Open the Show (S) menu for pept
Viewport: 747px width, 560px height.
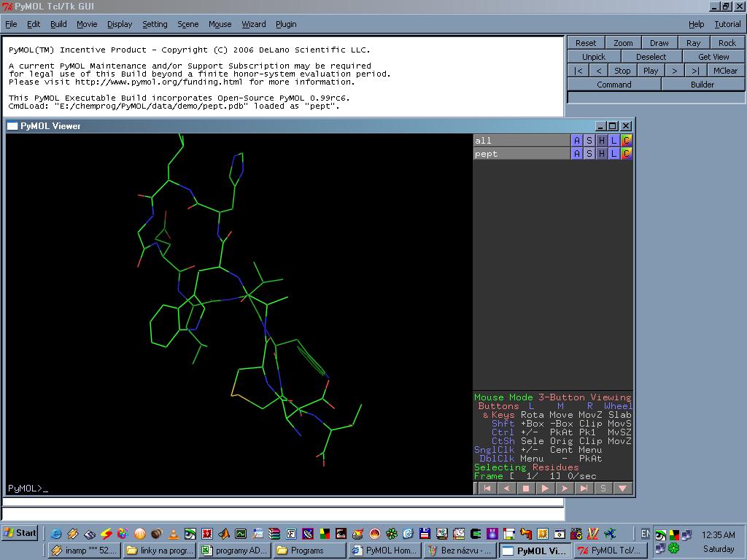(x=589, y=153)
